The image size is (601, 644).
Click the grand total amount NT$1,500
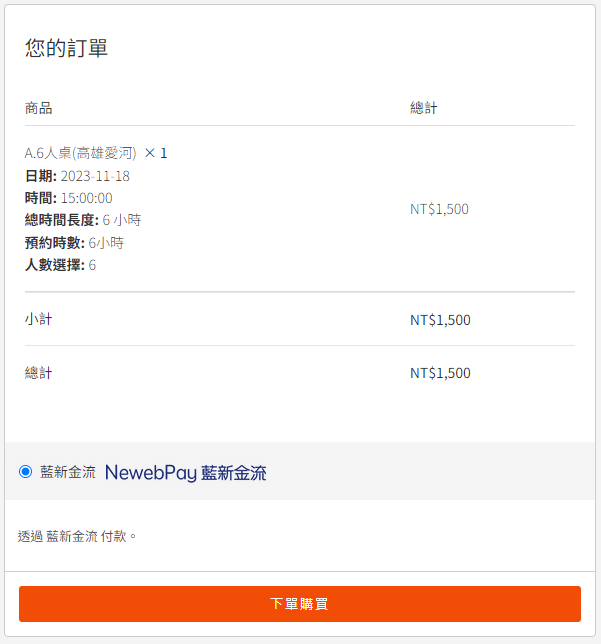(x=440, y=373)
